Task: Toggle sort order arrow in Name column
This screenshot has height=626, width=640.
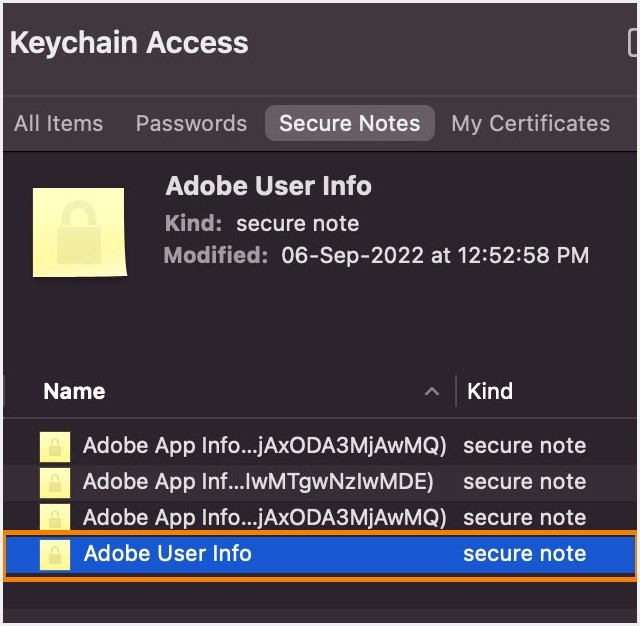Action: tap(432, 392)
